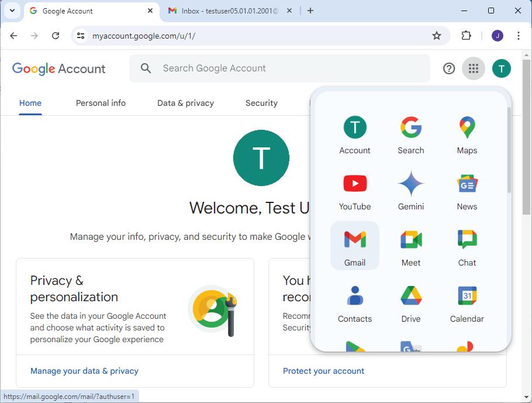The height and width of the screenshot is (403, 532).
Task: Open the green T account avatar menu
Action: tap(502, 68)
